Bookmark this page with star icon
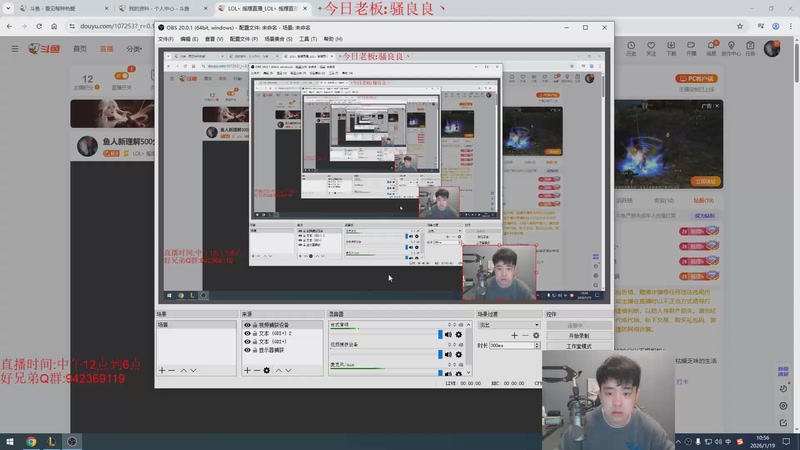The width and height of the screenshot is (800, 450). click(740, 26)
